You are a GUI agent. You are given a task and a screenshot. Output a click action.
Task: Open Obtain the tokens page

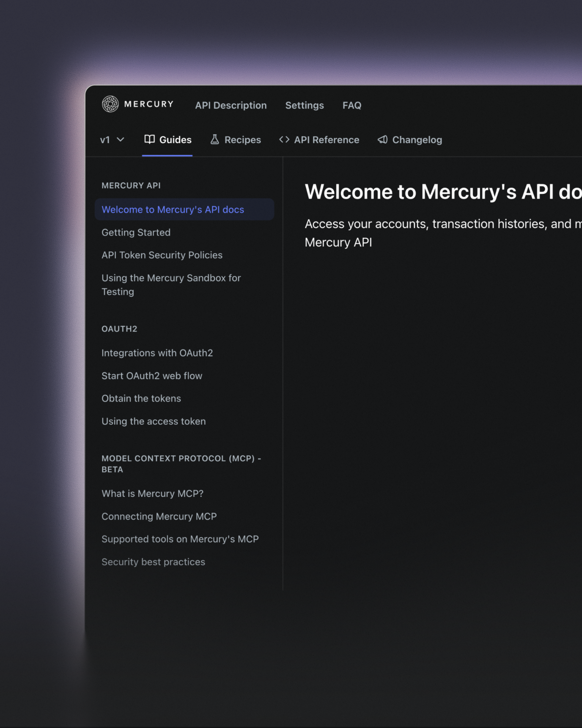coord(141,398)
